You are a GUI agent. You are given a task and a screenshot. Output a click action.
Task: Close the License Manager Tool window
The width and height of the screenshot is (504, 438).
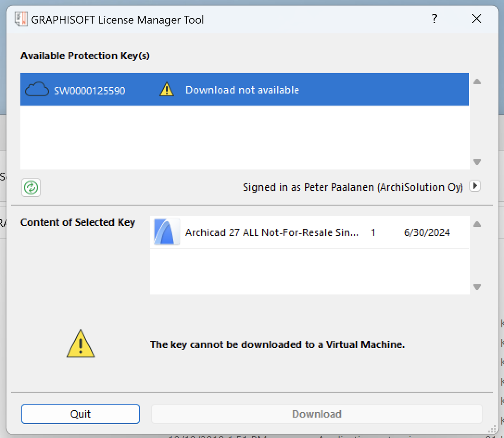(476, 19)
